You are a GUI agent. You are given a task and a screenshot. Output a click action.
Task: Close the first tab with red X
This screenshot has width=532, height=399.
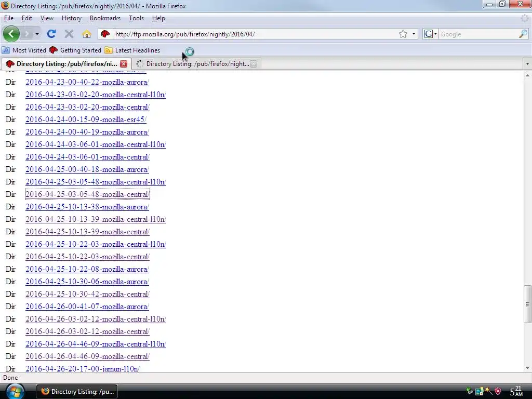coord(124,64)
